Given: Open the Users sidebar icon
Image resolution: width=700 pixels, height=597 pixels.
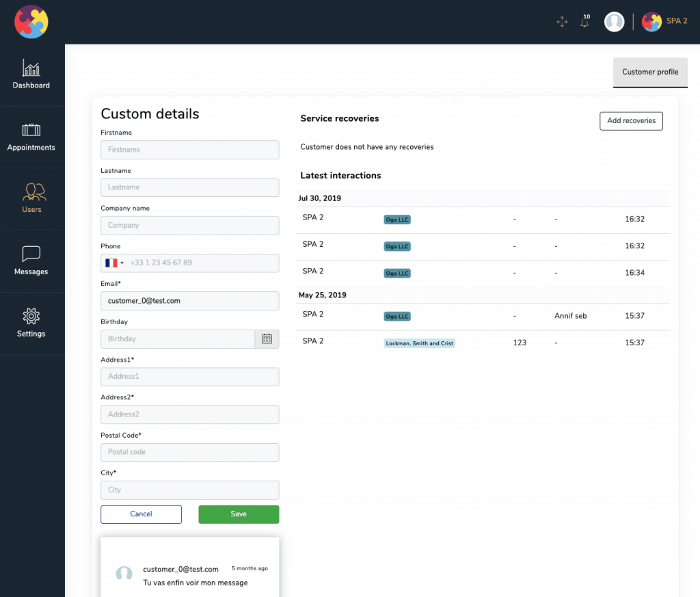Looking at the screenshot, I should click(x=34, y=192).
